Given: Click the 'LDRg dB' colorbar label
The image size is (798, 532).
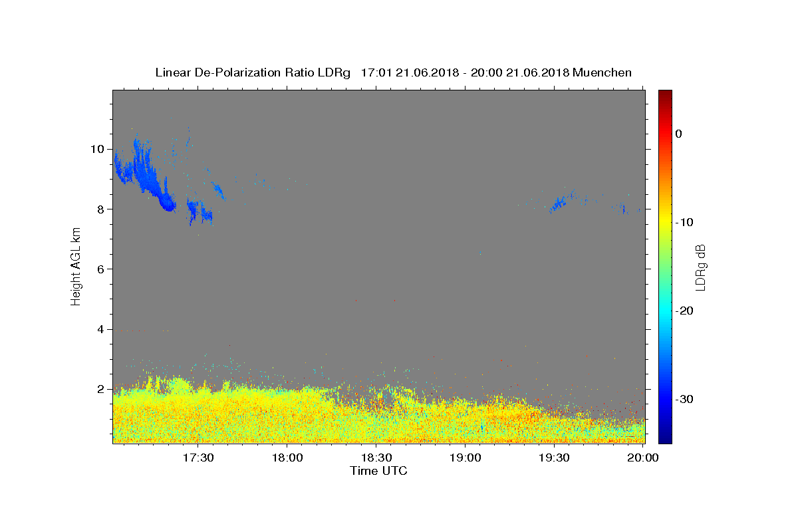Looking at the screenshot, I should point(700,266).
